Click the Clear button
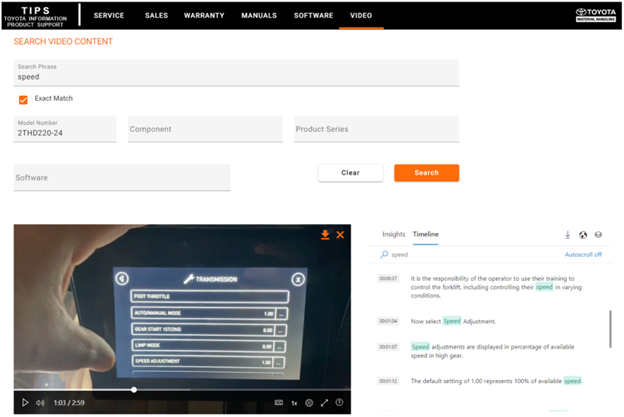Screen dimensions: 624x417 click(x=350, y=173)
